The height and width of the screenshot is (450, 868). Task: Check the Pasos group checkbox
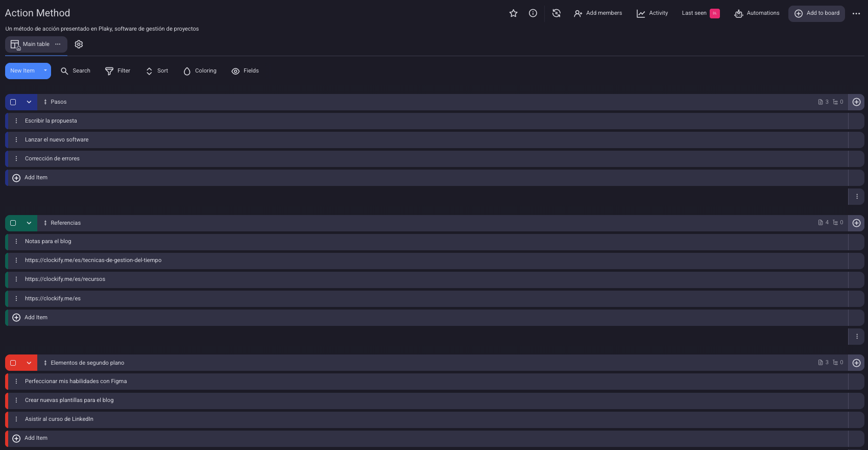(13, 102)
